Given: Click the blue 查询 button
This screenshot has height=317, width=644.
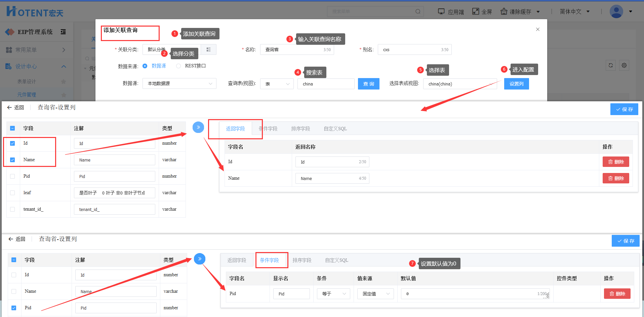Looking at the screenshot, I should coord(368,84).
